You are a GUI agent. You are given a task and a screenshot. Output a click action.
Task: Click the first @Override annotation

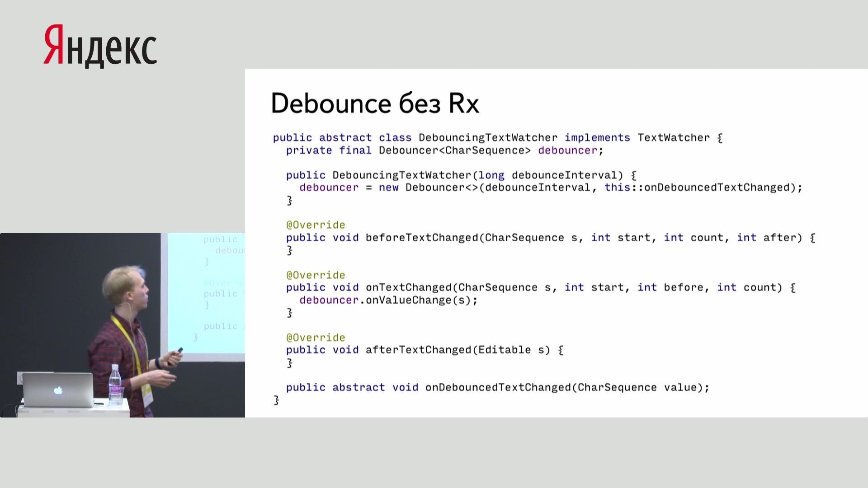[x=316, y=225]
